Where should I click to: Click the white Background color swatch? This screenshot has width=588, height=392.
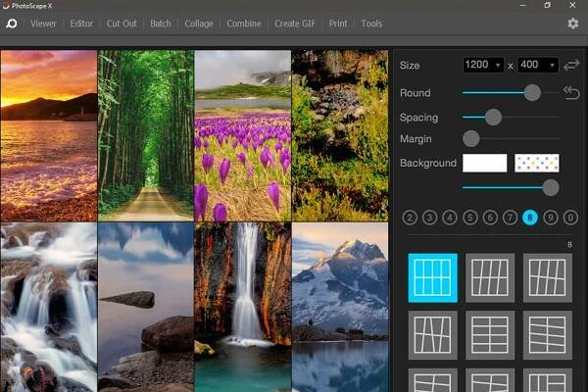[x=484, y=163]
